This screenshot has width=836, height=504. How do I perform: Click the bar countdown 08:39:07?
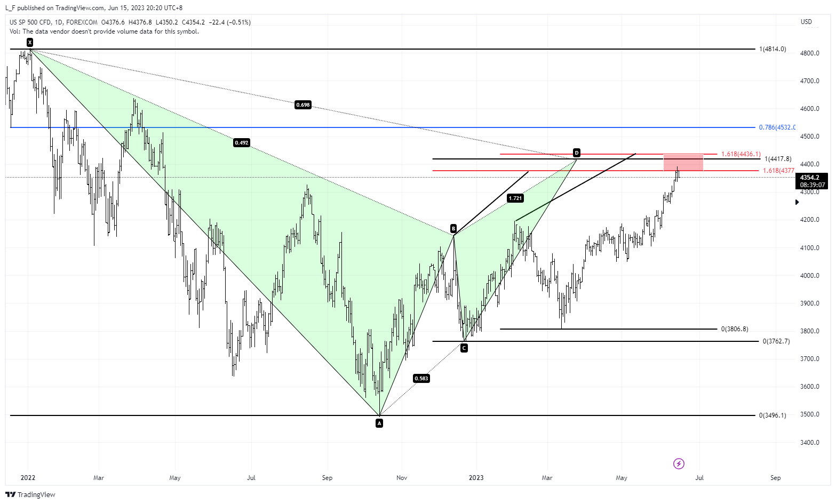812,185
